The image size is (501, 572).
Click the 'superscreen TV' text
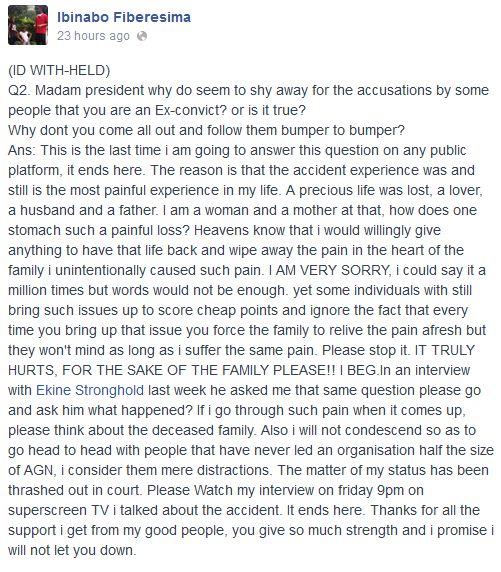click(58, 510)
